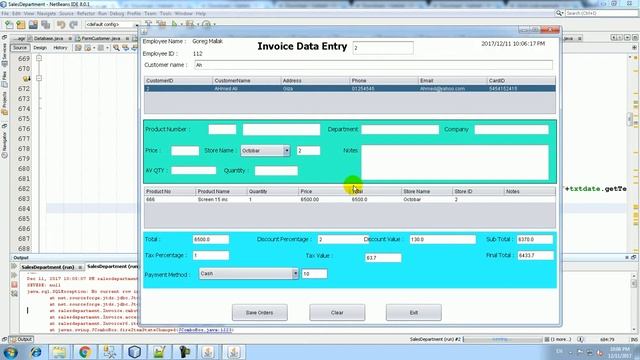Click the Undo icon in NetBeans toolbar
The height and width of the screenshot is (360, 640).
point(61,25)
